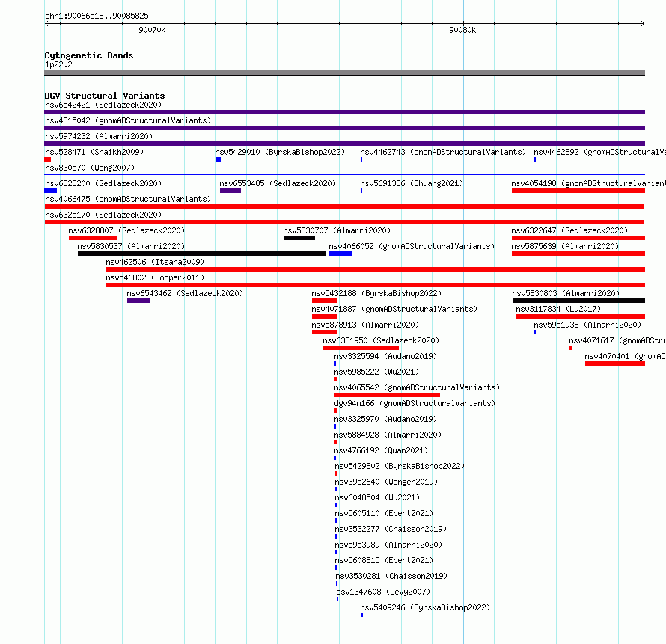Select the nsv6331950 (Sedlazeck2020) label
666x644 pixels.
381,340
